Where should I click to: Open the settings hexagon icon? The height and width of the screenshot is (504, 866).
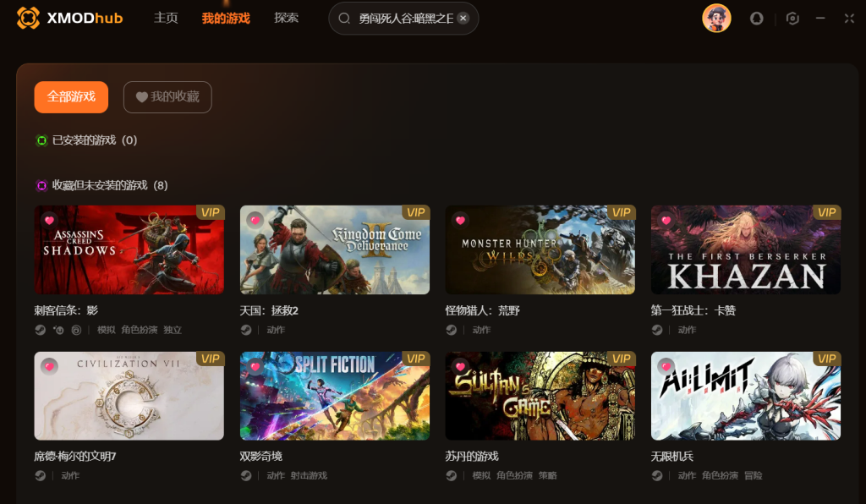click(792, 19)
